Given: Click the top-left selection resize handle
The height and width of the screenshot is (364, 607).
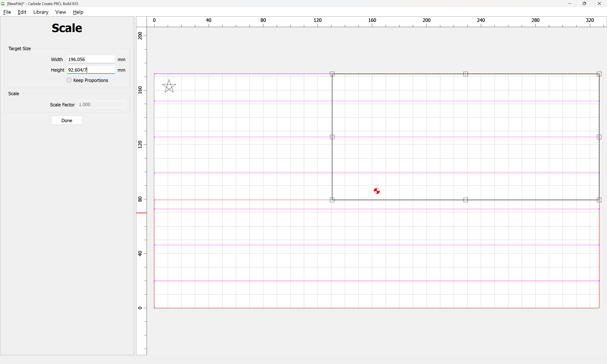Looking at the screenshot, I should (x=332, y=74).
